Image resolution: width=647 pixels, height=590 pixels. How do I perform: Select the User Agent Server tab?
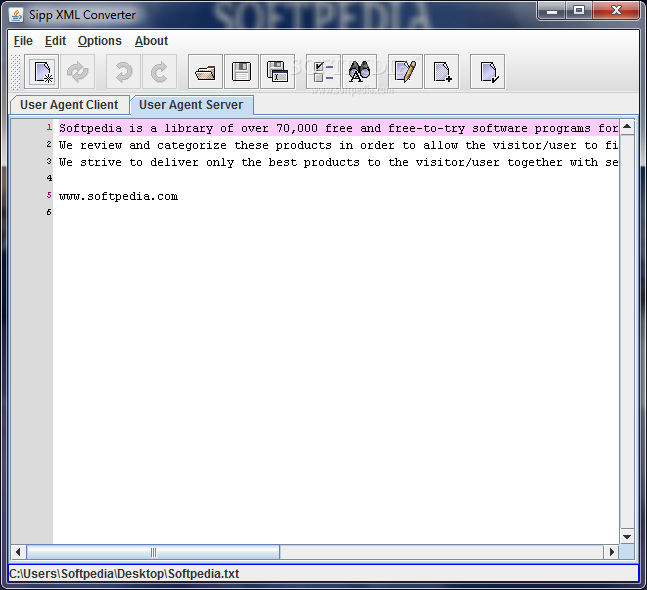191,105
